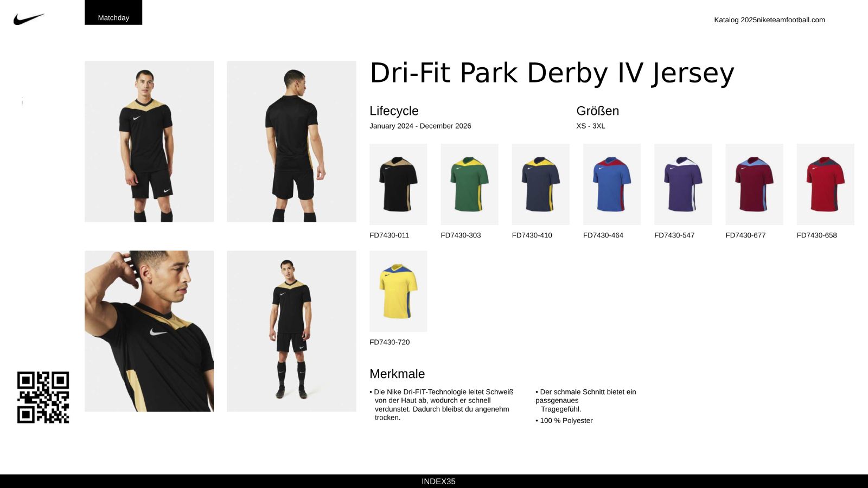Select the yellow and blue jersey swatch
The image size is (868, 488).
click(398, 291)
